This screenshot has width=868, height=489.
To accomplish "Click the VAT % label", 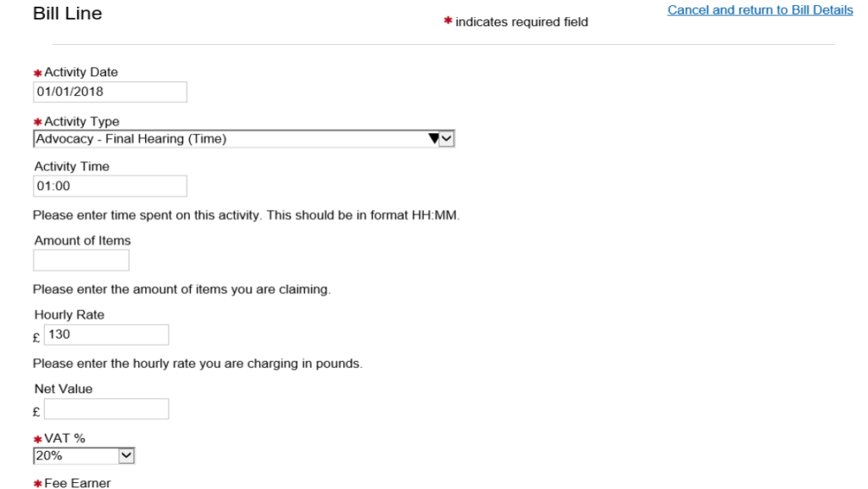I will [64, 439].
